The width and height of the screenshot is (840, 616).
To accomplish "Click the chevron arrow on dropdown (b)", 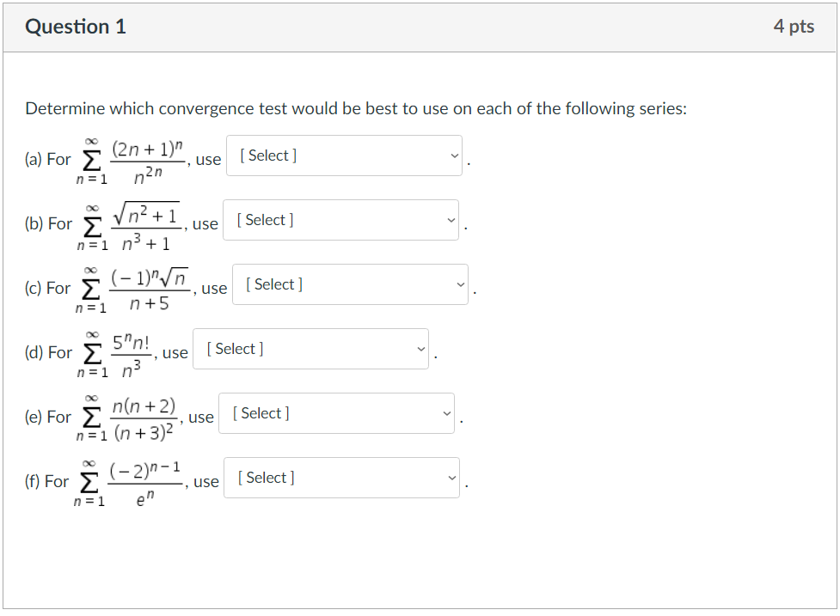I will click(451, 220).
